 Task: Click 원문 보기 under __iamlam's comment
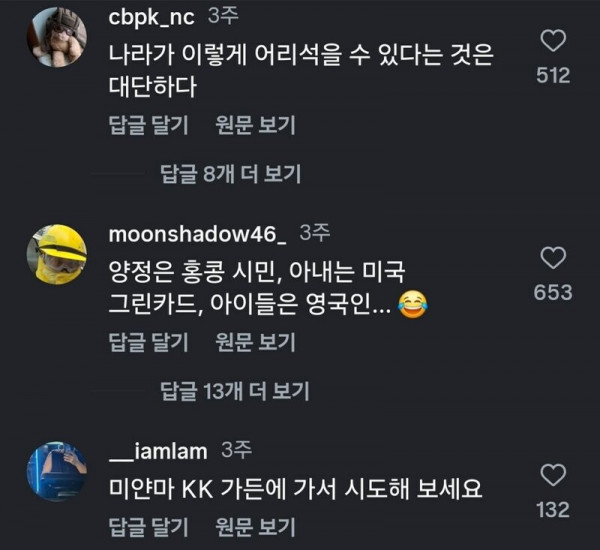pos(255,526)
